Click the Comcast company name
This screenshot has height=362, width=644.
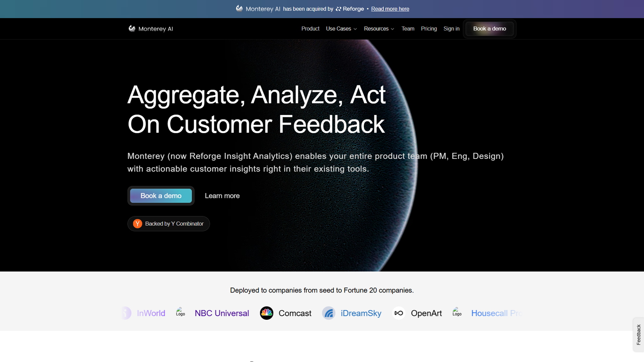point(295,313)
